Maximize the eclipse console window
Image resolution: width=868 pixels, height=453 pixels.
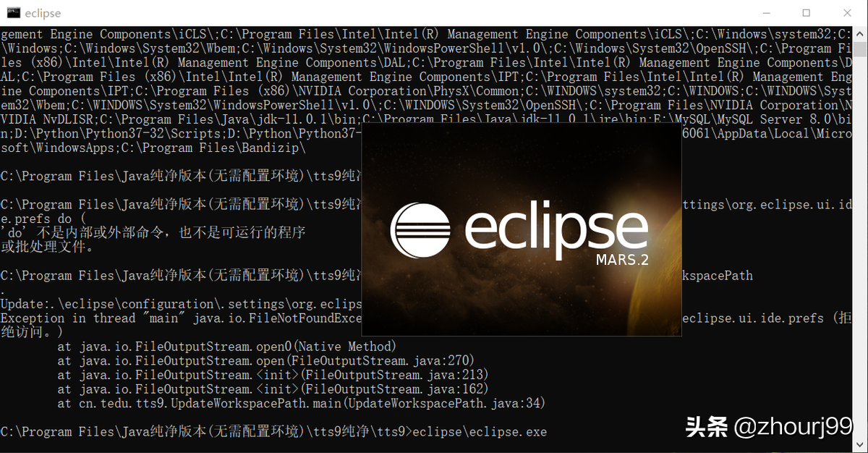point(807,13)
